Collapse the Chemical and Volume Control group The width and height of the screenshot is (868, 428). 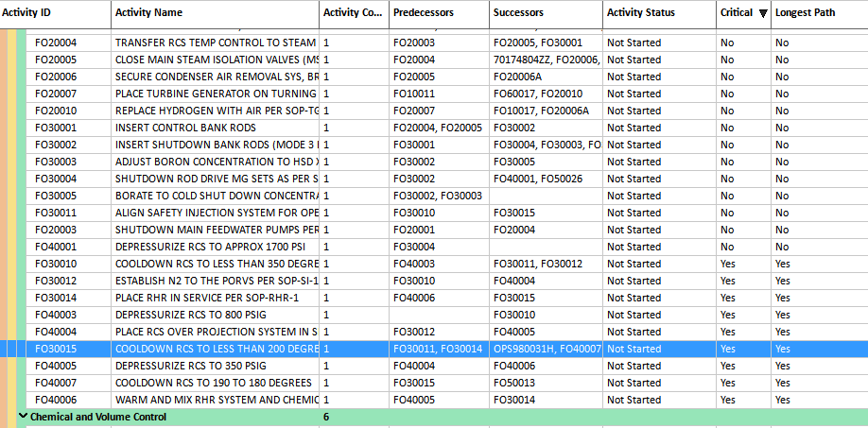(x=24, y=417)
